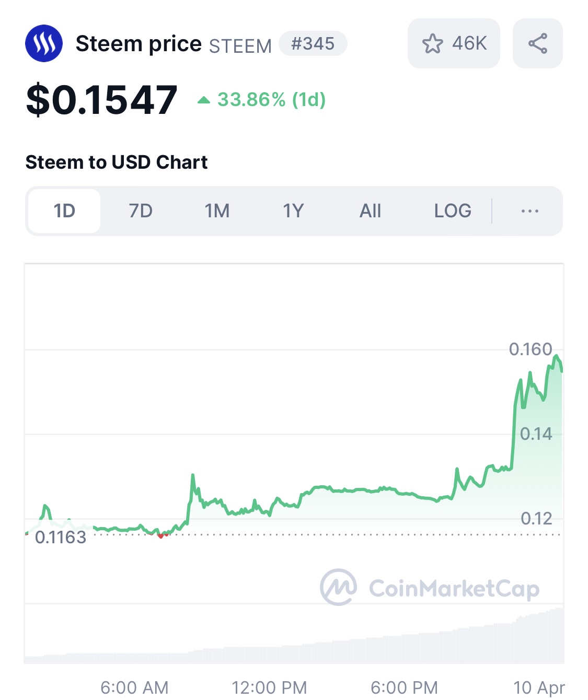Add Steem to watchlist with star icon
The height and width of the screenshot is (700, 588).
click(432, 43)
